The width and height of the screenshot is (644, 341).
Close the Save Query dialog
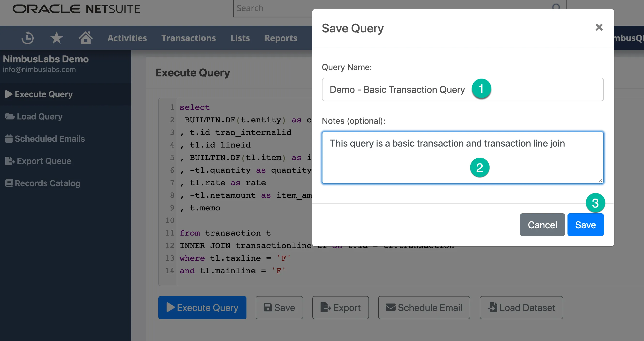pos(599,27)
